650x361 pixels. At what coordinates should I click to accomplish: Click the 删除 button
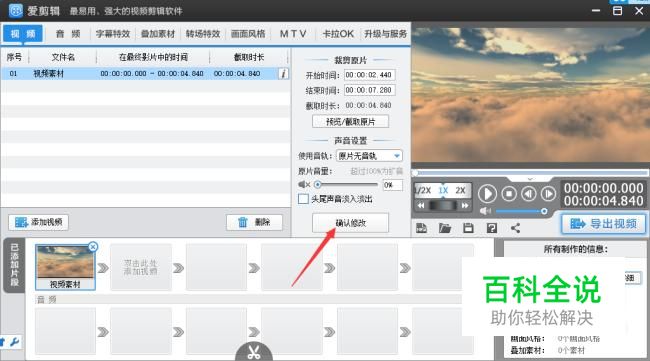[254, 223]
